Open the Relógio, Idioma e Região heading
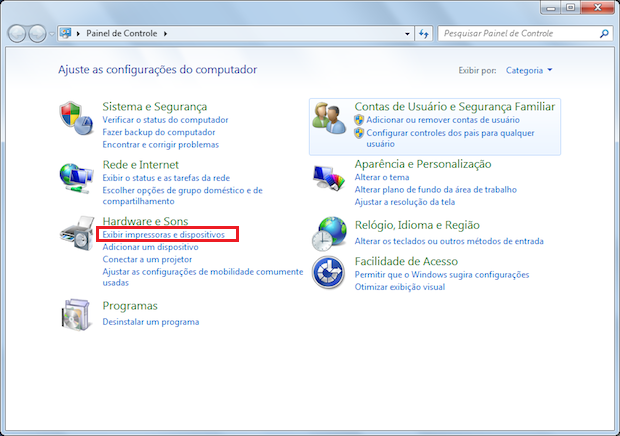This screenshot has height=436, width=620. 417,225
